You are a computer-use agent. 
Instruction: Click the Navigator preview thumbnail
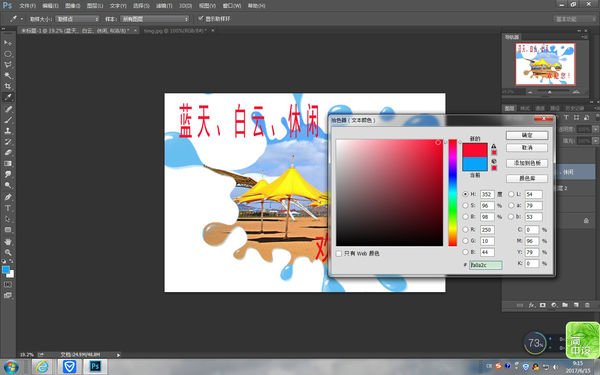click(545, 64)
